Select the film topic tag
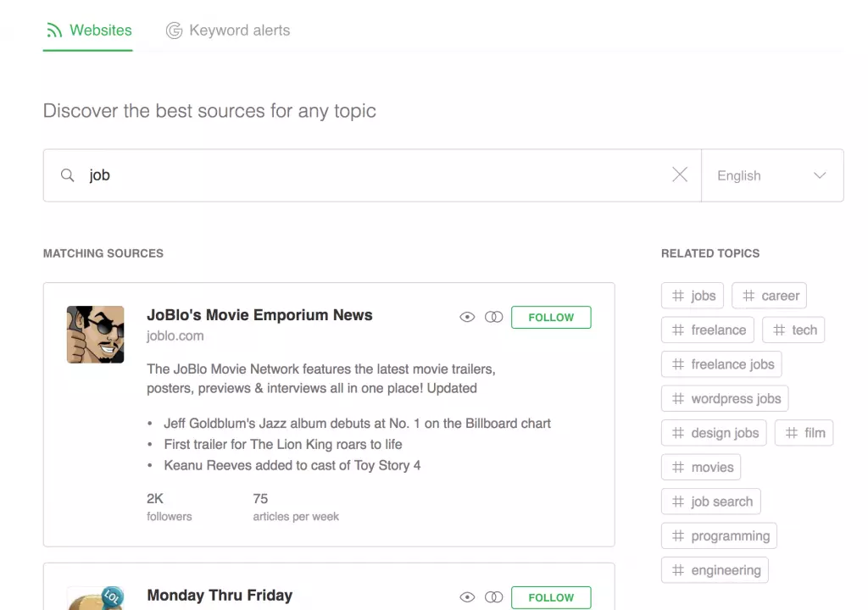 804,433
